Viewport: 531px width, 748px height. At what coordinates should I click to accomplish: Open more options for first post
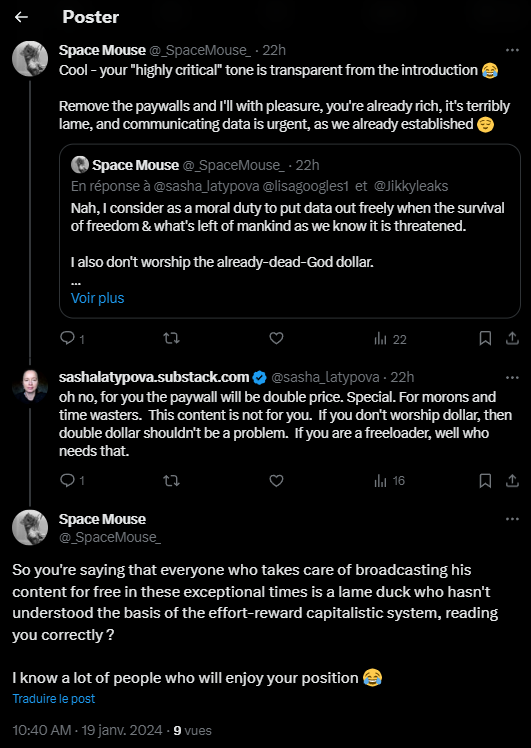tap(512, 50)
